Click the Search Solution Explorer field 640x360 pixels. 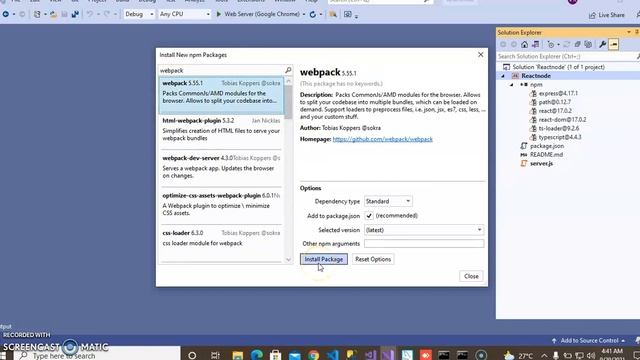[565, 56]
